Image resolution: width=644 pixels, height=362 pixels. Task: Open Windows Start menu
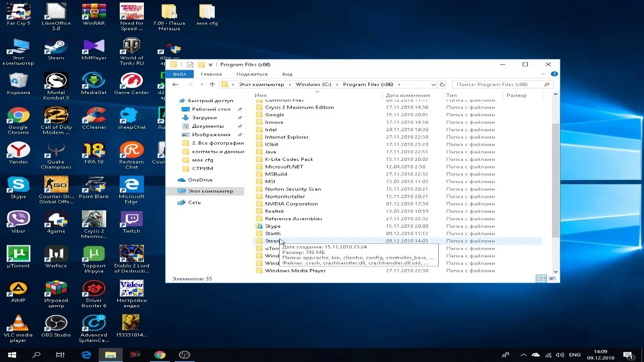pos(12,355)
